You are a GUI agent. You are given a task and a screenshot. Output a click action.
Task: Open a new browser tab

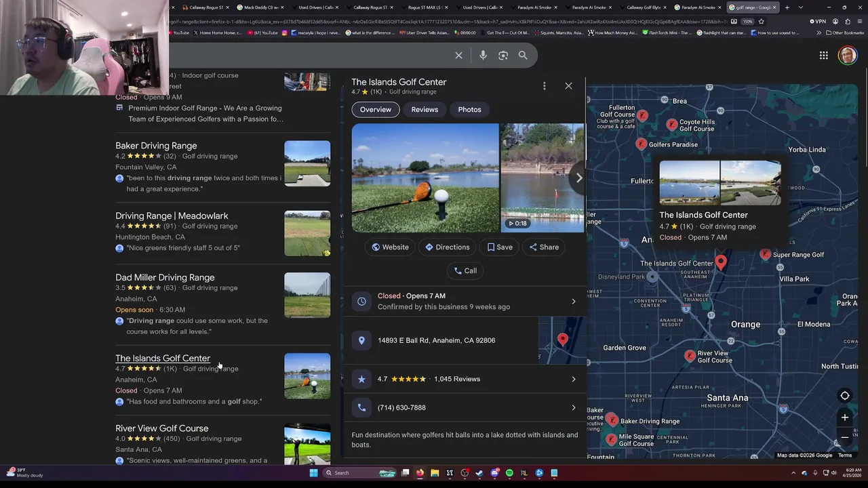(787, 7)
